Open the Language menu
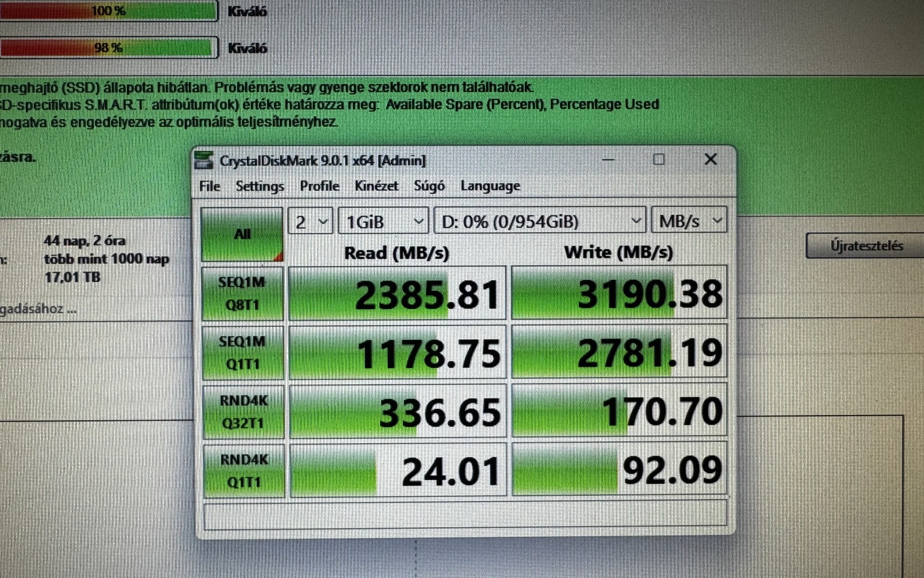 coord(490,186)
